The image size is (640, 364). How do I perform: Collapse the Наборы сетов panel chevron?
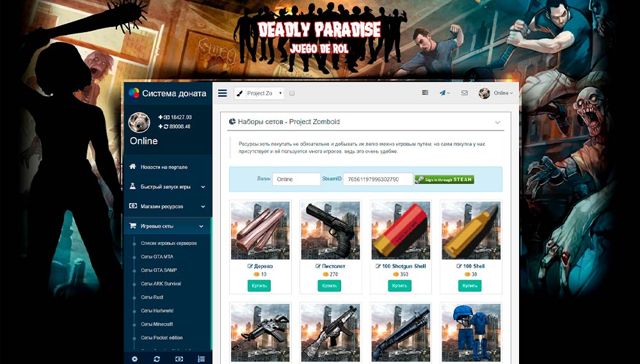click(x=497, y=122)
